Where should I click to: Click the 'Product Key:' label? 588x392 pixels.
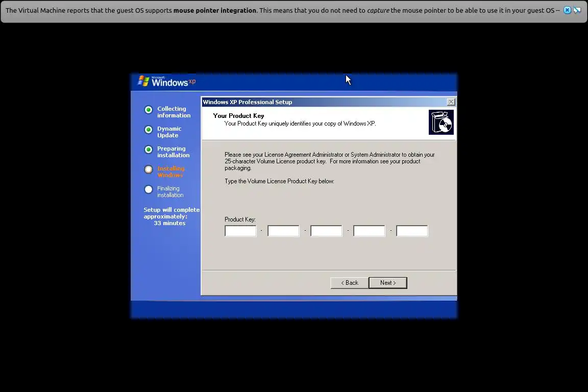(x=240, y=219)
